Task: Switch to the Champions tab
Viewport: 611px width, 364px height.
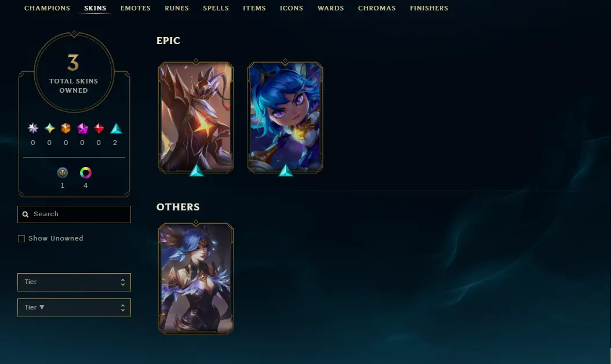Action: (47, 8)
